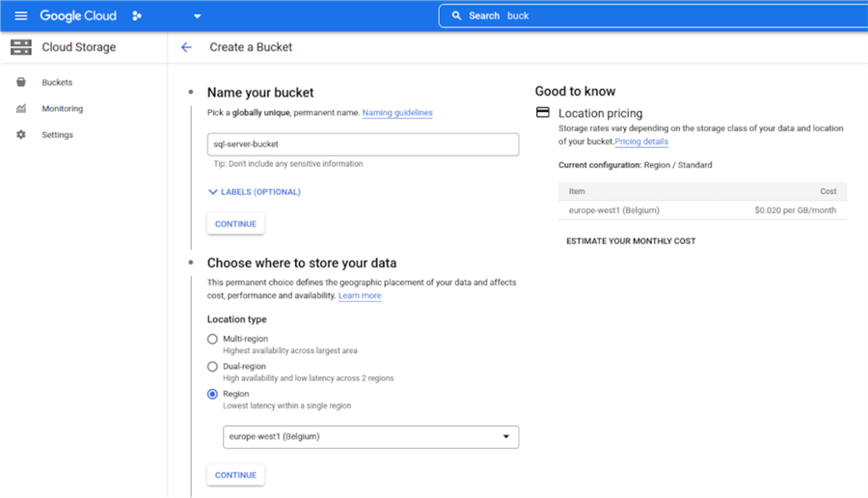Screen dimensions: 868x498
Task: Open the project dropdown arrow in header
Action: (197, 16)
